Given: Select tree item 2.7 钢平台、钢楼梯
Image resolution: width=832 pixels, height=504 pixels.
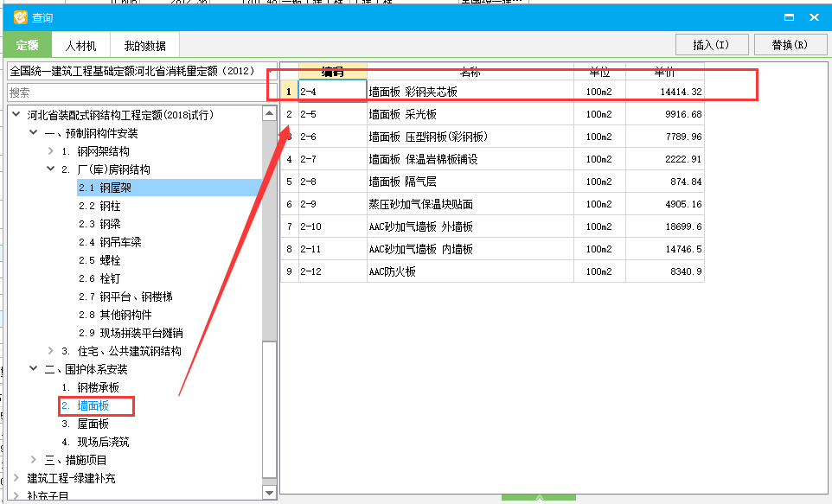Looking at the screenshot, I should pyautogui.click(x=125, y=297).
